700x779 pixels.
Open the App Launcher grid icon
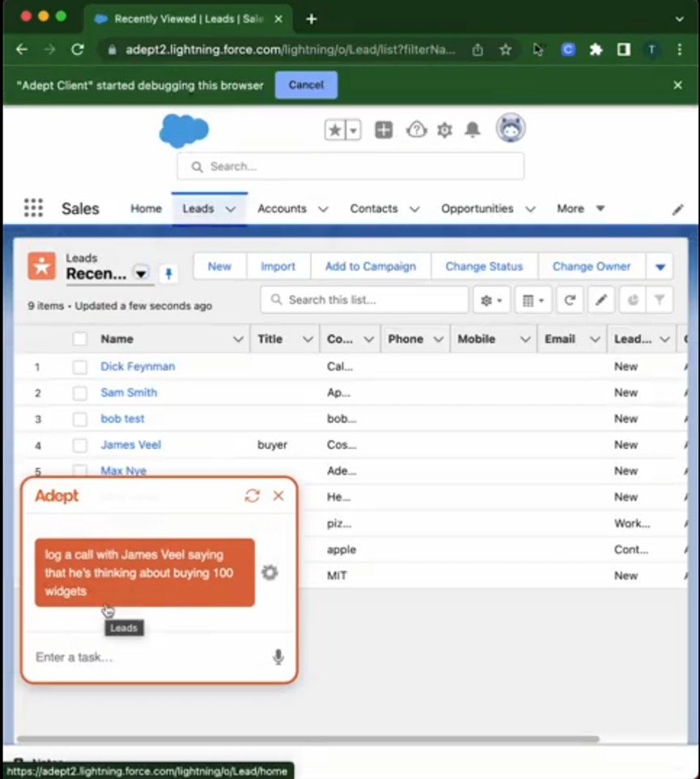click(x=33, y=209)
